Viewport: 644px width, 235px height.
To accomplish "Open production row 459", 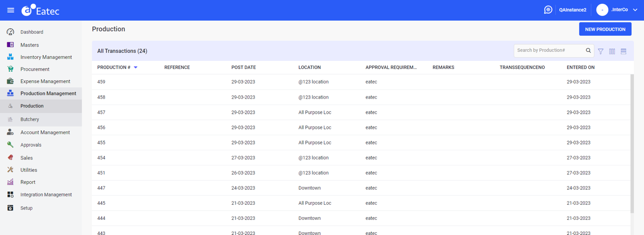I will tap(361, 82).
